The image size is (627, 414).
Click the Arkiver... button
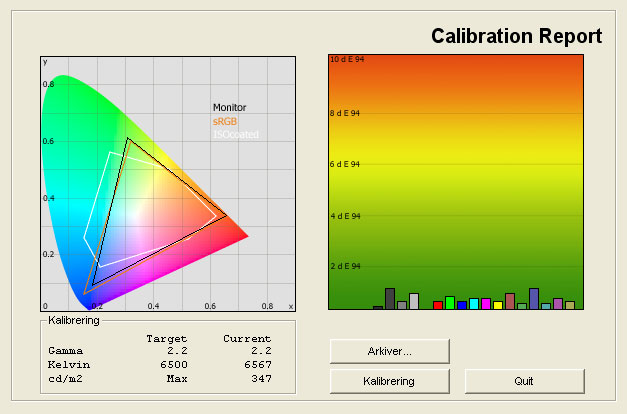390,351
